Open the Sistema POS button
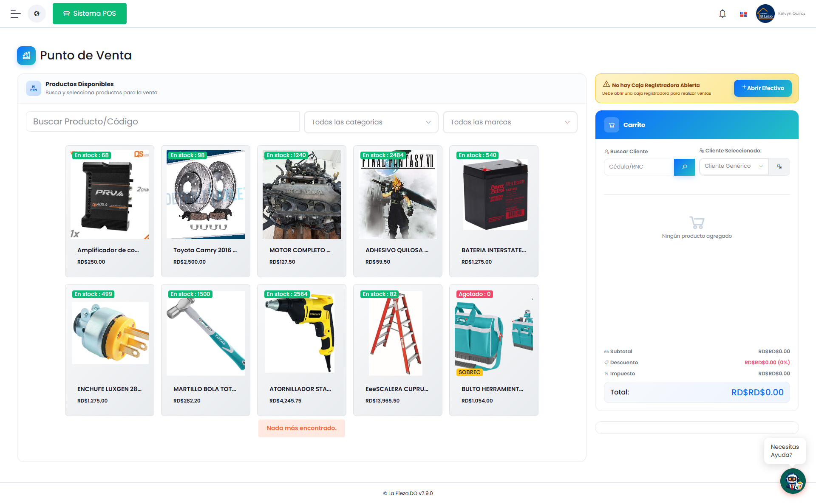Viewport: 816px width, 504px height. tap(90, 14)
